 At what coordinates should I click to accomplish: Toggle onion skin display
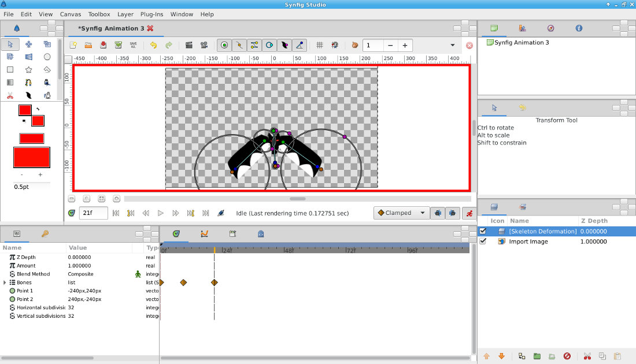(x=355, y=46)
